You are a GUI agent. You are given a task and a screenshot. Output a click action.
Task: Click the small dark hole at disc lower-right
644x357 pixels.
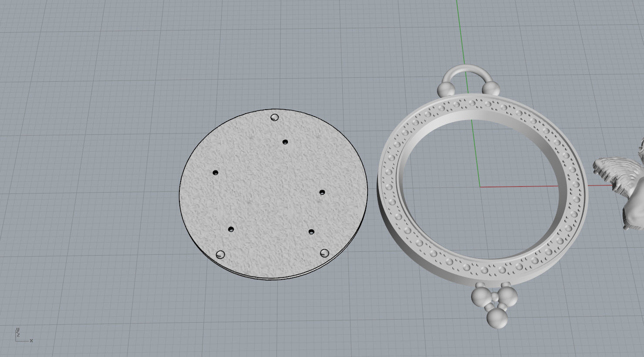pos(311,232)
